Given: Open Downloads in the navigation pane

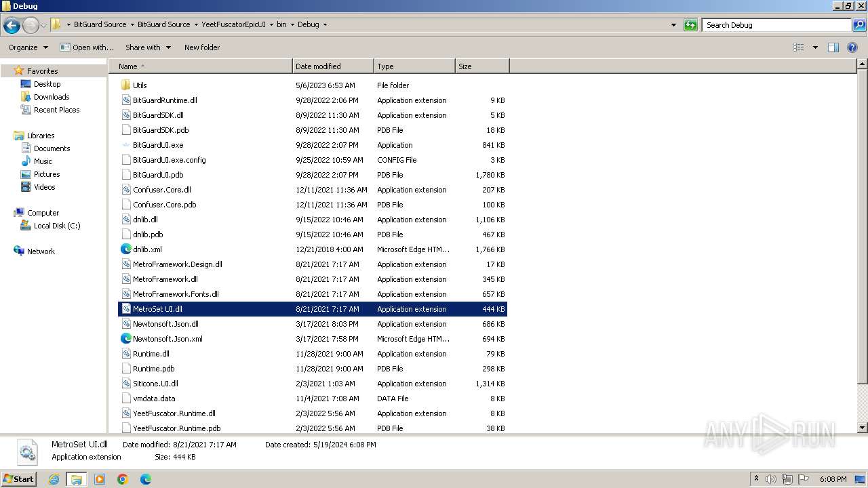Looking at the screenshot, I should pos(52,97).
